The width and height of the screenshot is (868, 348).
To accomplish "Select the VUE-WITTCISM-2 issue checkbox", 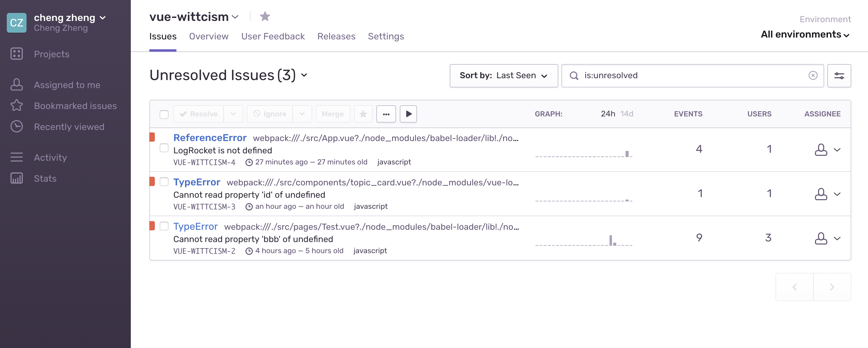I will click(164, 226).
